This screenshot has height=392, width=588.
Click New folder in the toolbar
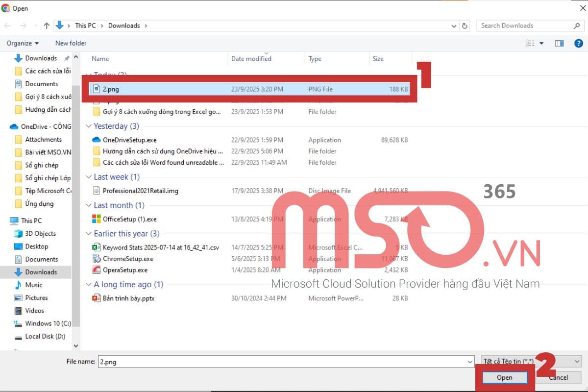click(71, 43)
